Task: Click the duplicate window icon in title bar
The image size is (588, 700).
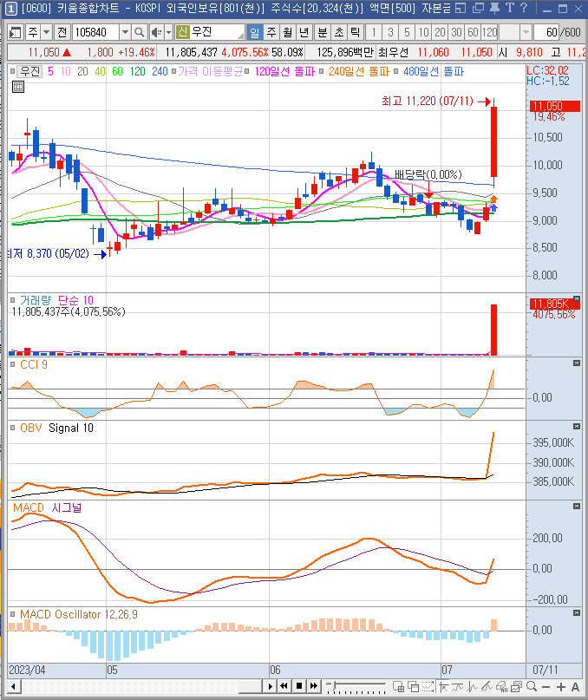Action: pyautogui.click(x=478, y=8)
